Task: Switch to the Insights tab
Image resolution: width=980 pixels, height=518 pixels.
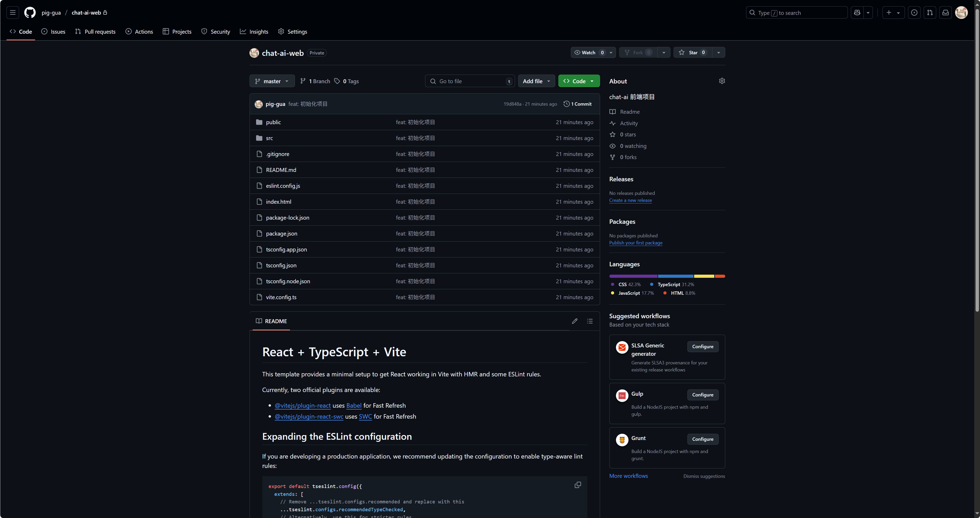Action: (x=254, y=32)
